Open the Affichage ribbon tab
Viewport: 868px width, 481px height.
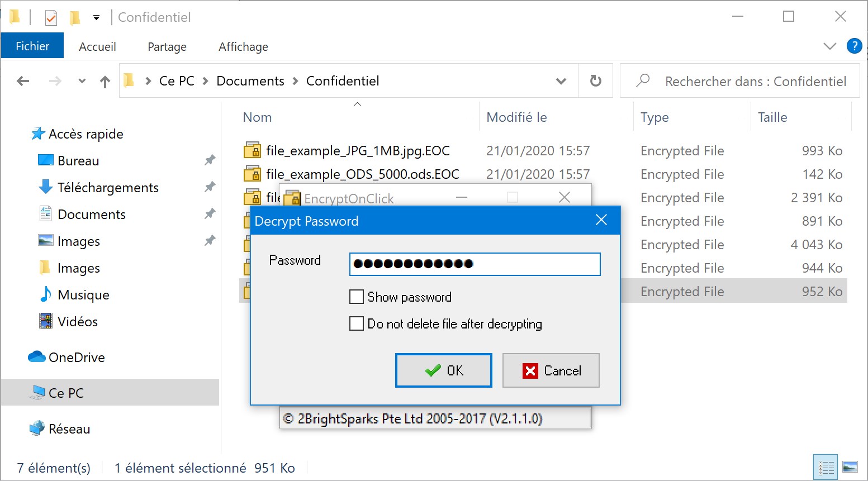pos(243,46)
